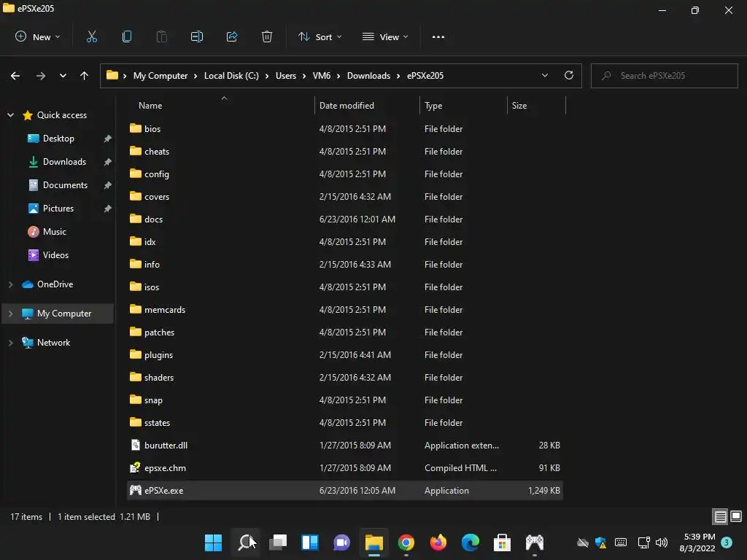Open the View dropdown menu
Image resolution: width=747 pixels, height=560 pixels.
pos(385,36)
